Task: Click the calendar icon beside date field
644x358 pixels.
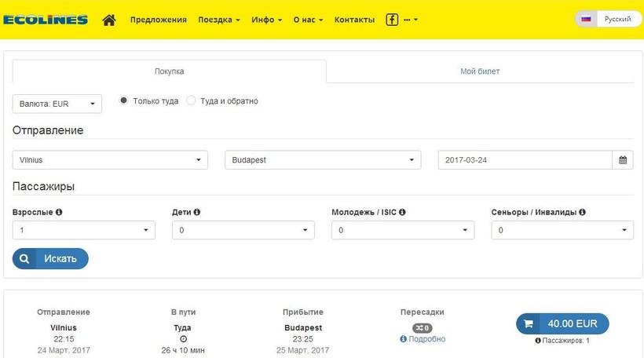Action: 623,160
